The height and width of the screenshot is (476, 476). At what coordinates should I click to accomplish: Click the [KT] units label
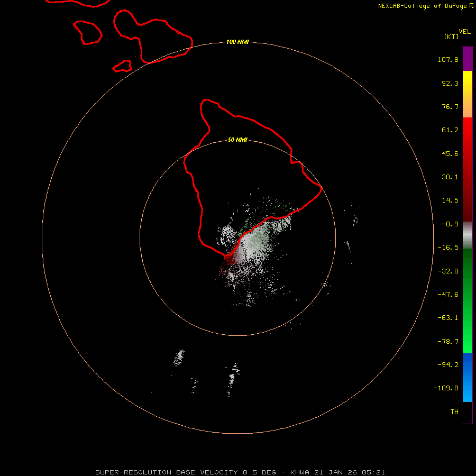(x=452, y=36)
